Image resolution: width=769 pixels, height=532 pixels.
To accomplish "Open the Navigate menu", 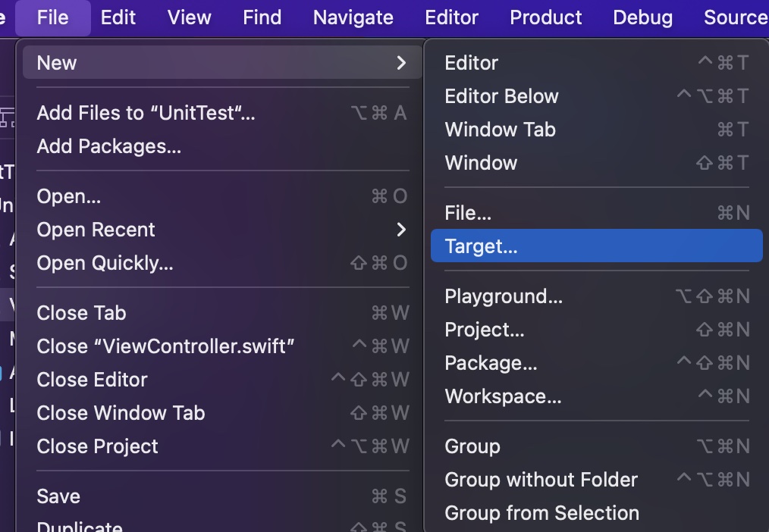I will pos(353,17).
